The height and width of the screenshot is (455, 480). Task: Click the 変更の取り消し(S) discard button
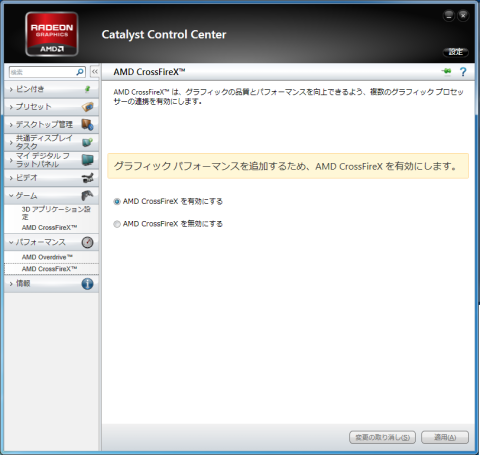point(382,437)
